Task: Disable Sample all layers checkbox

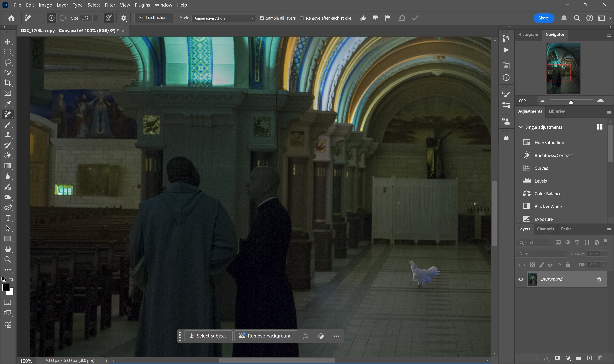Action: tap(262, 18)
